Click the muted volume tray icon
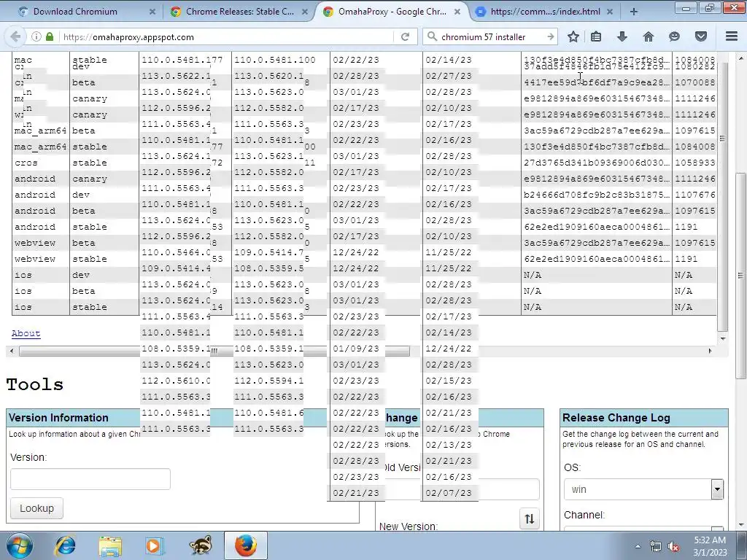Viewport: 747px width, 560px height. 673,547
